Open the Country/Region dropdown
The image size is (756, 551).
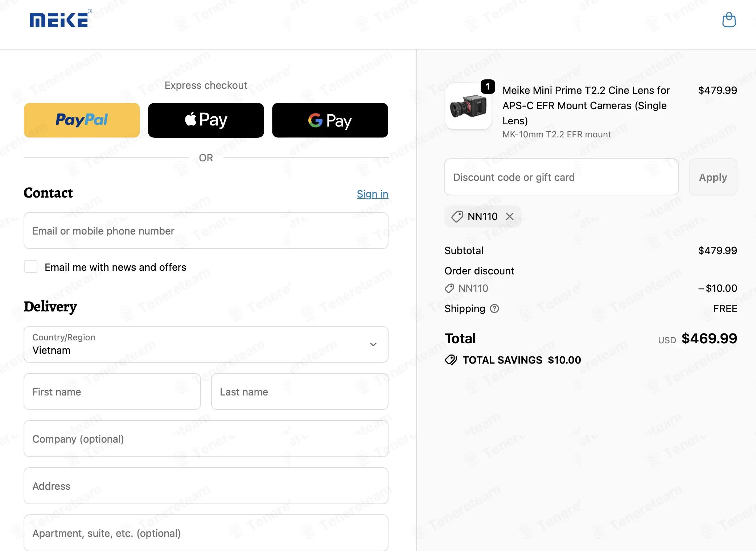(206, 344)
